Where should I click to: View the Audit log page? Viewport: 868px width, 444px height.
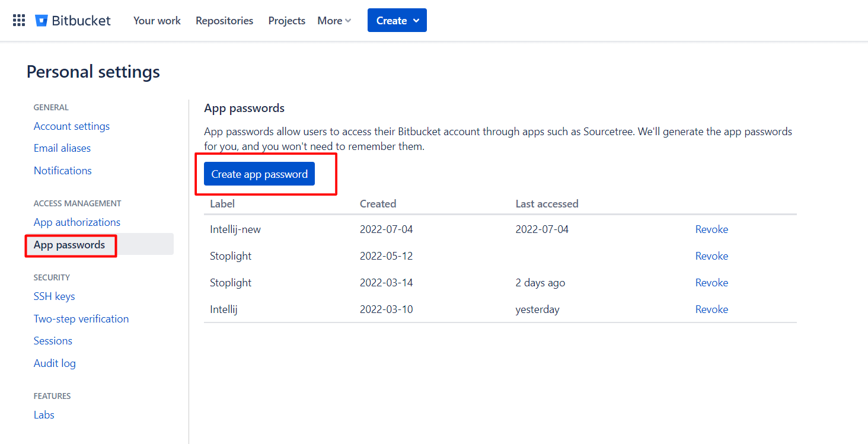[x=55, y=363]
